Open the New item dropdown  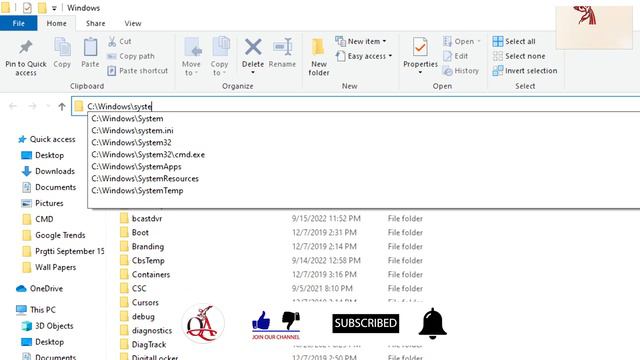[x=361, y=41]
